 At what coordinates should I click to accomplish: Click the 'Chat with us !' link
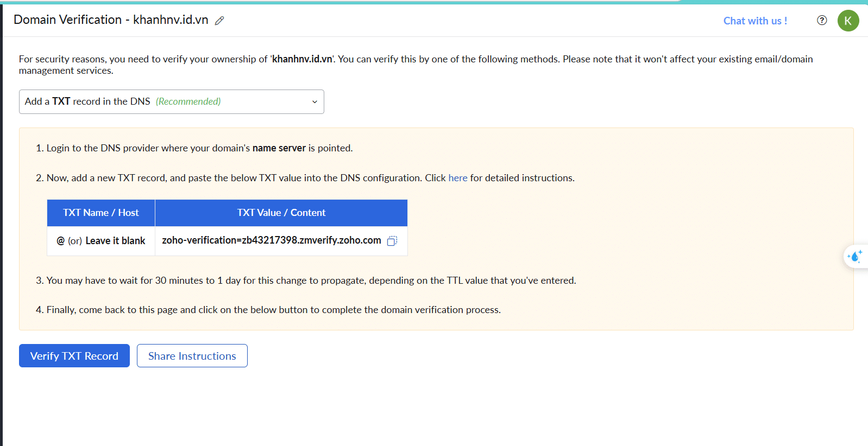(x=755, y=21)
